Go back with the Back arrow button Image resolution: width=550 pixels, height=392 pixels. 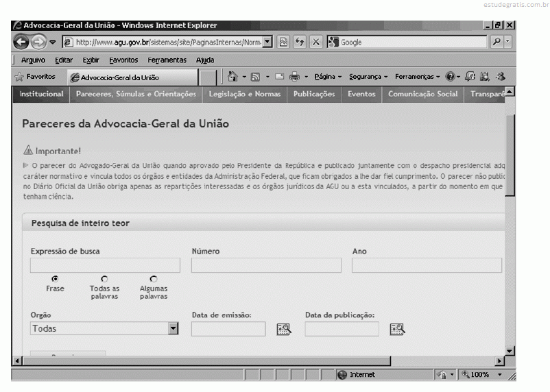point(21,42)
